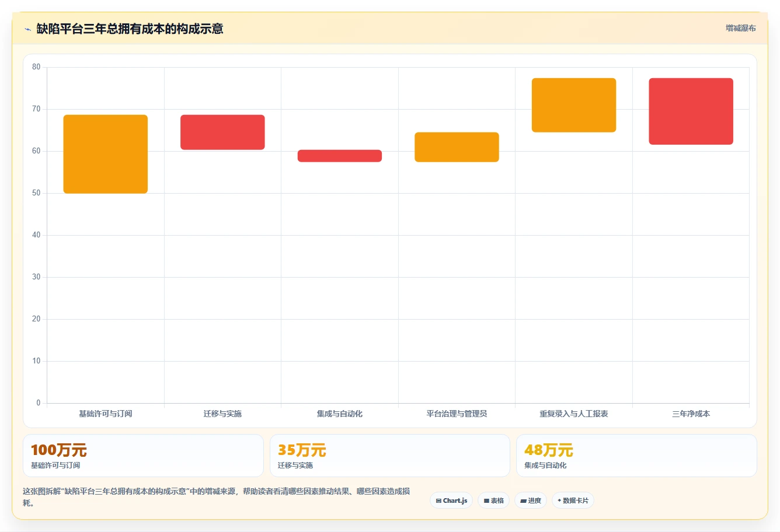Click y-axis tick value 70
780x532 pixels.
coord(36,109)
